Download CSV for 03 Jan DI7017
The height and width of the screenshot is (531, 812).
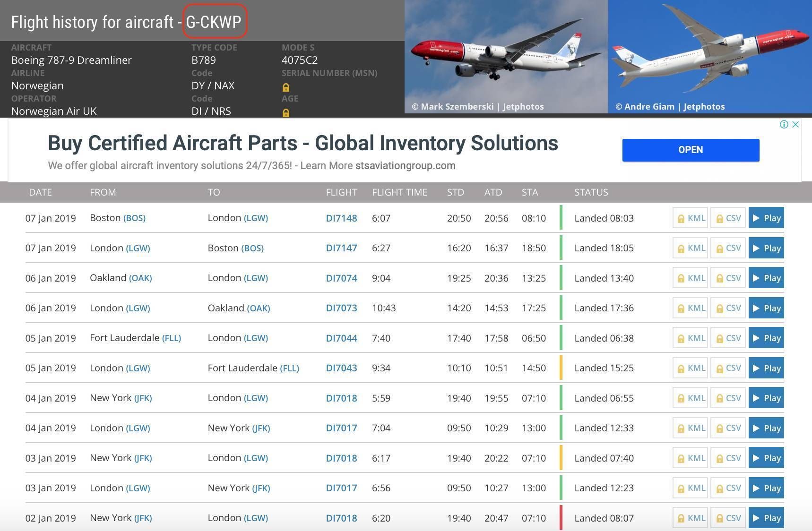[728, 488]
